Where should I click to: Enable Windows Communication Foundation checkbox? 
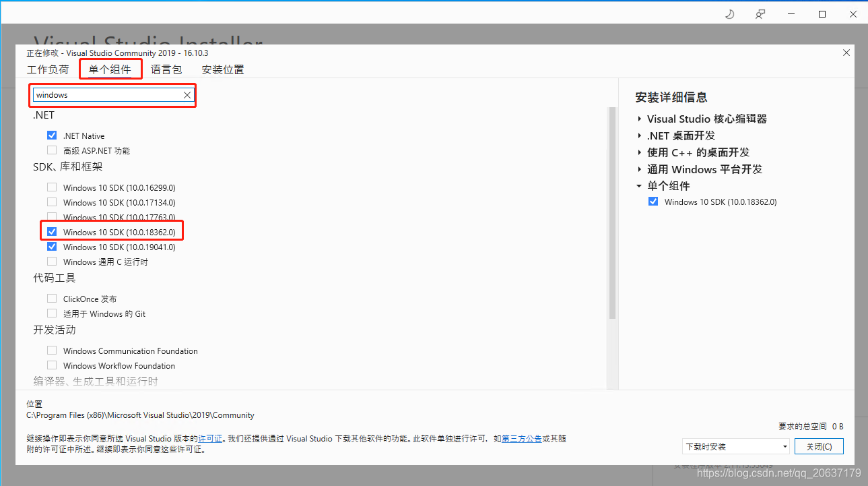[x=52, y=351]
